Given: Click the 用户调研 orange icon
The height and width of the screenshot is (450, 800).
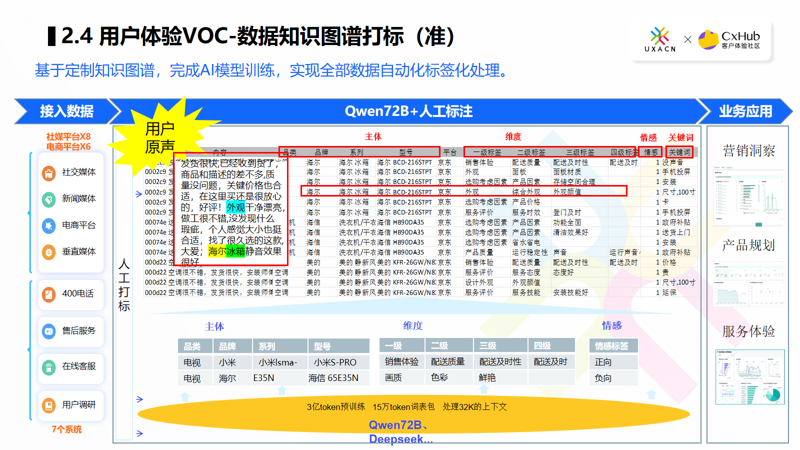Looking at the screenshot, I should tap(48, 405).
